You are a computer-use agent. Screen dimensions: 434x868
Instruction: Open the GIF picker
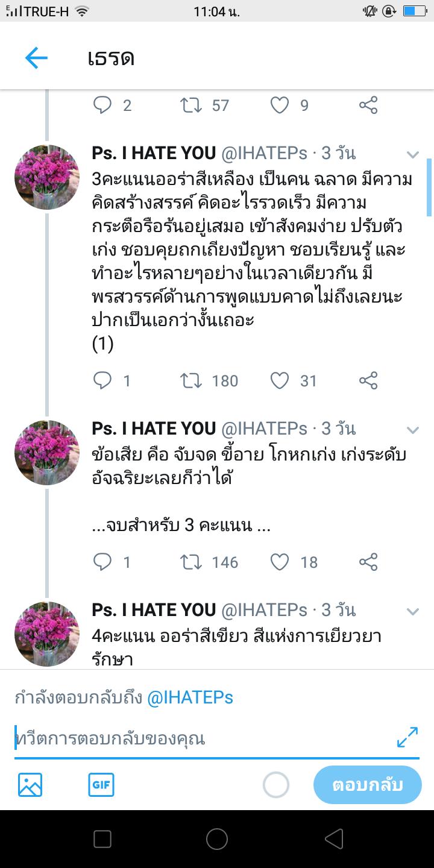click(101, 785)
